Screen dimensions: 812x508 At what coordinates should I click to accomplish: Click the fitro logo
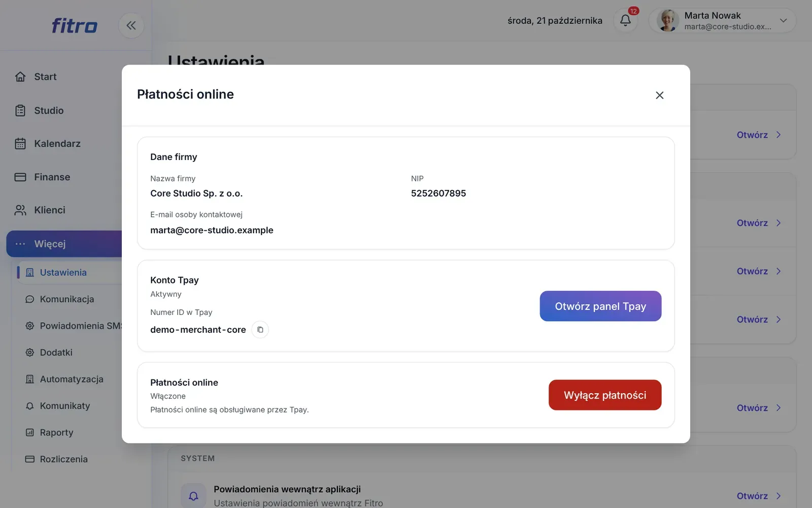74,25
